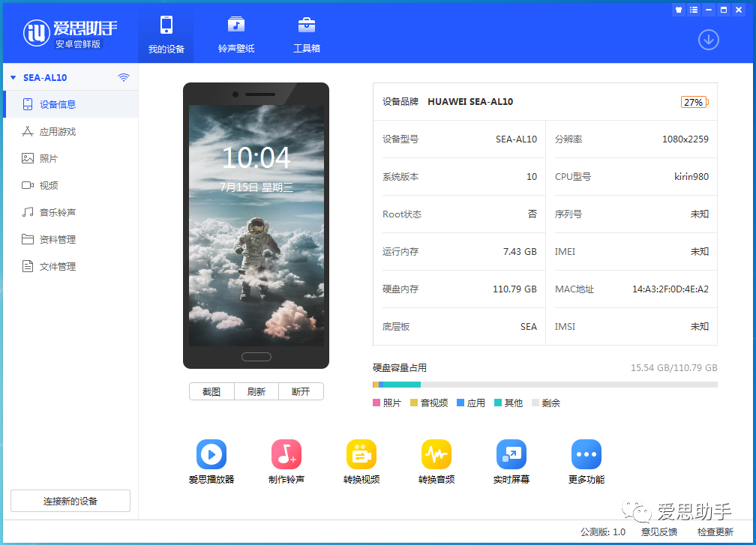Click the HUAWEI SEA-AL10 brand name
The image size is (756, 545).
point(470,102)
